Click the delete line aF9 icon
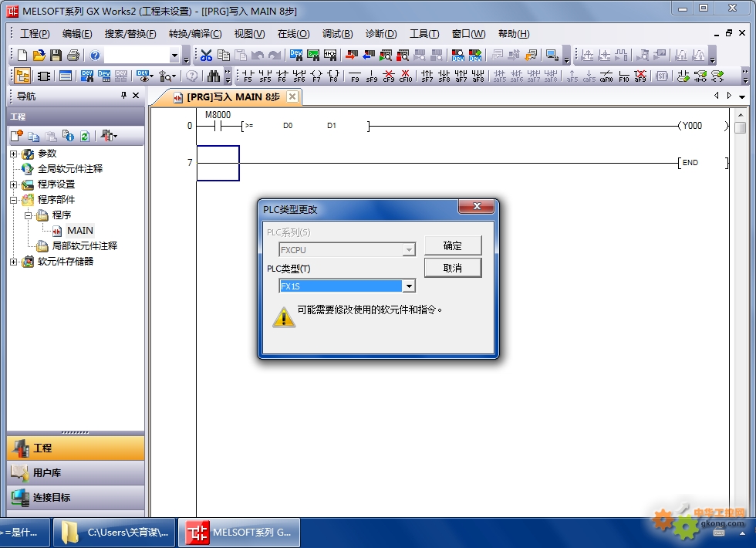756x548 pixels. (x=640, y=76)
